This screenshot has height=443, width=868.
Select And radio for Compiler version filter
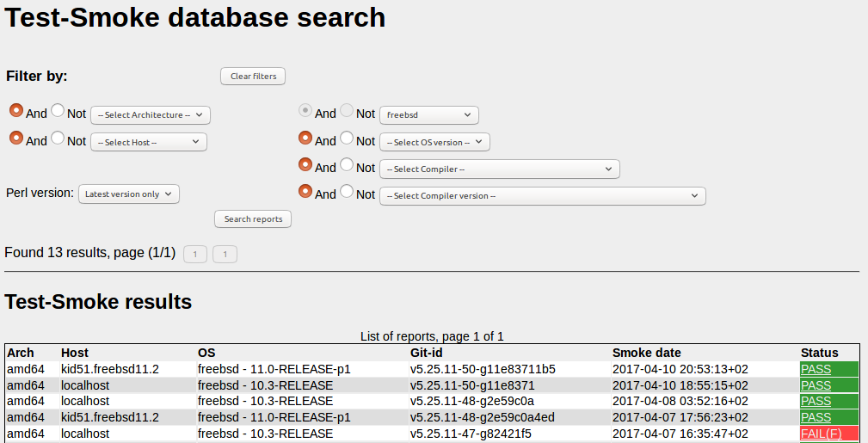tap(305, 192)
